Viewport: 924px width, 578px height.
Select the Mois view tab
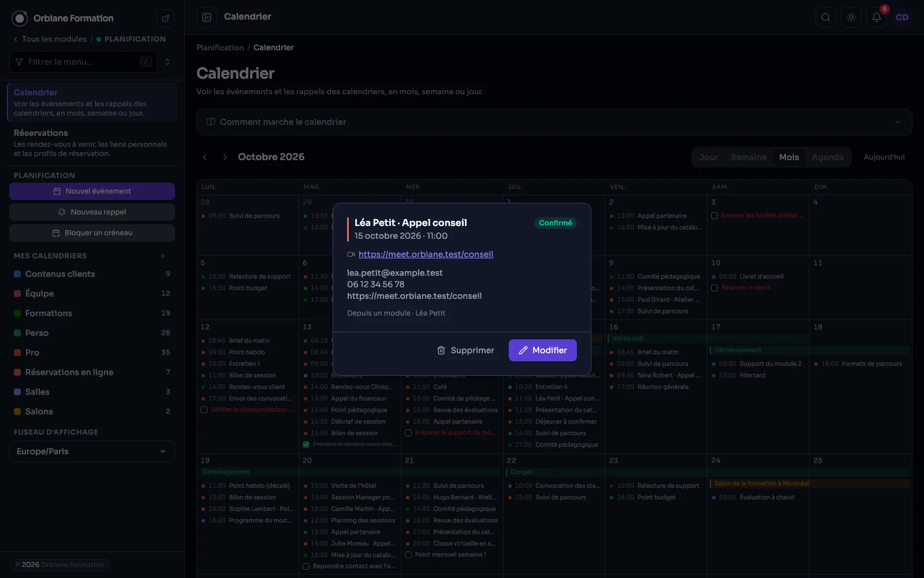789,157
